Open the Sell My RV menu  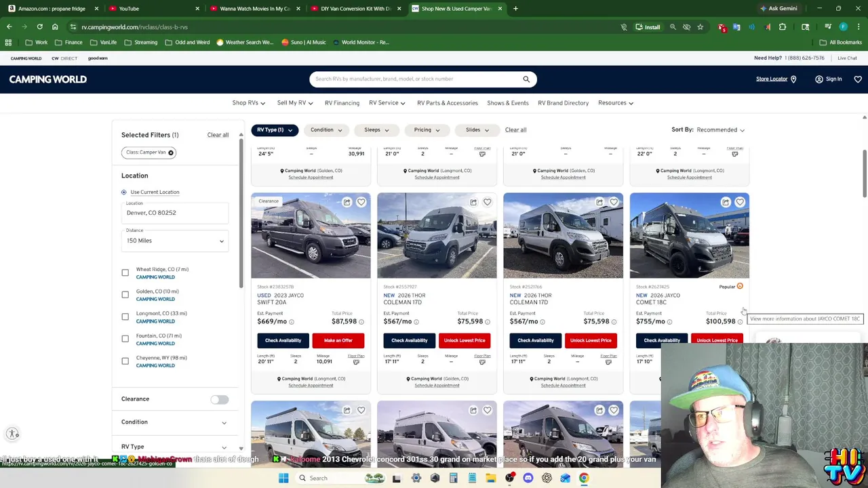pos(294,103)
